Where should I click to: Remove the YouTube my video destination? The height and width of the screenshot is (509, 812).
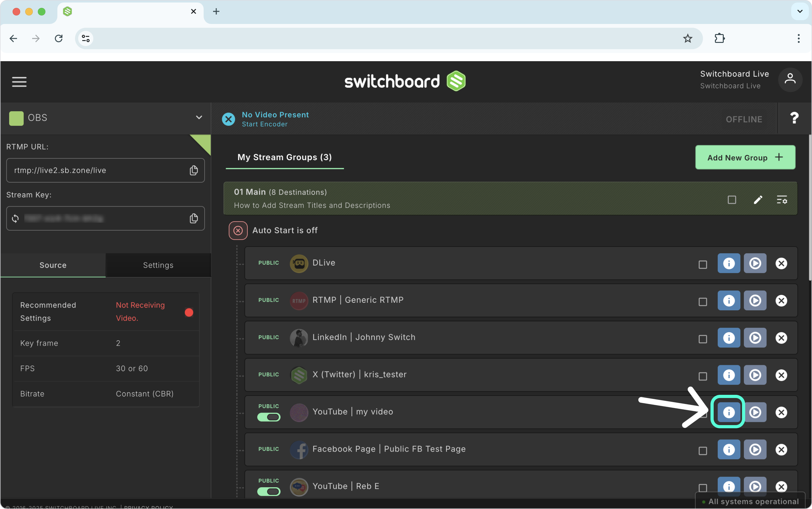[781, 412]
